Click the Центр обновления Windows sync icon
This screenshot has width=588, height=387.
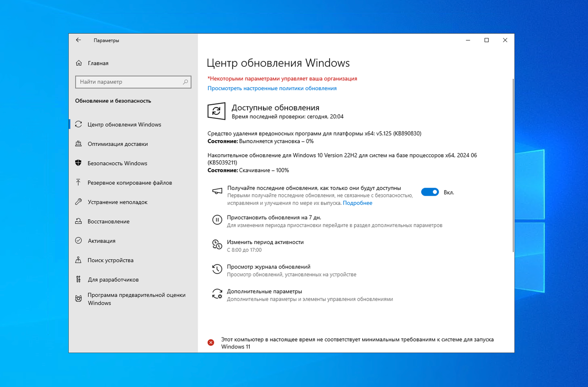coord(78,124)
